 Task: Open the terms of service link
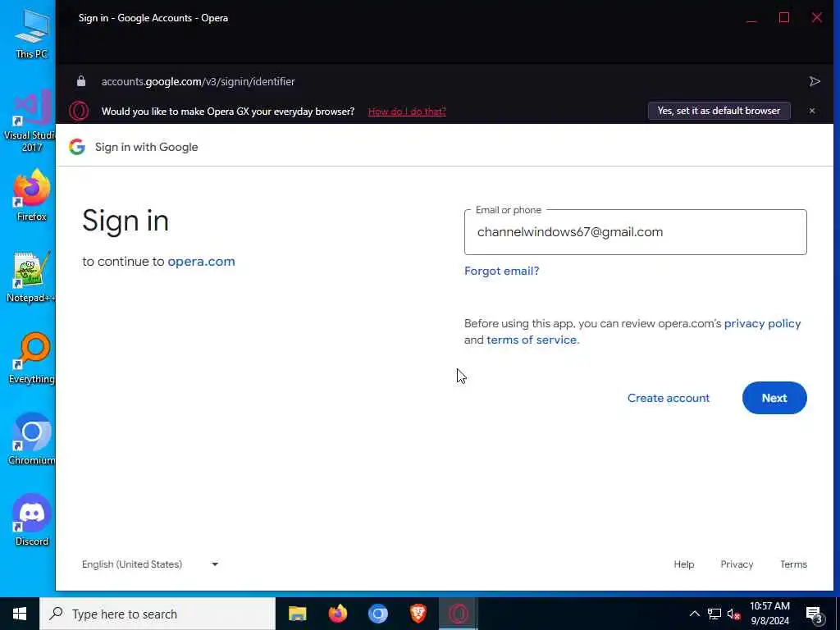click(x=532, y=340)
